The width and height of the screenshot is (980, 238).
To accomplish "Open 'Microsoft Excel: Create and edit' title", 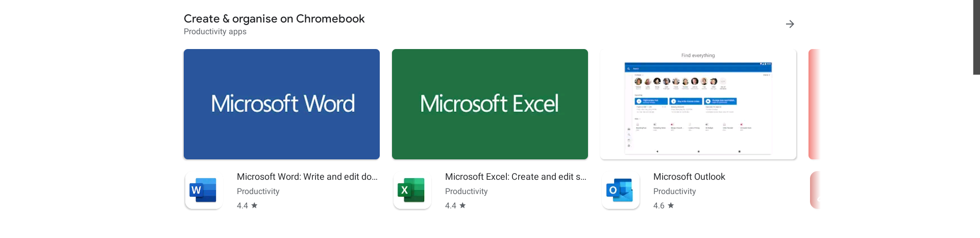I will point(516,177).
